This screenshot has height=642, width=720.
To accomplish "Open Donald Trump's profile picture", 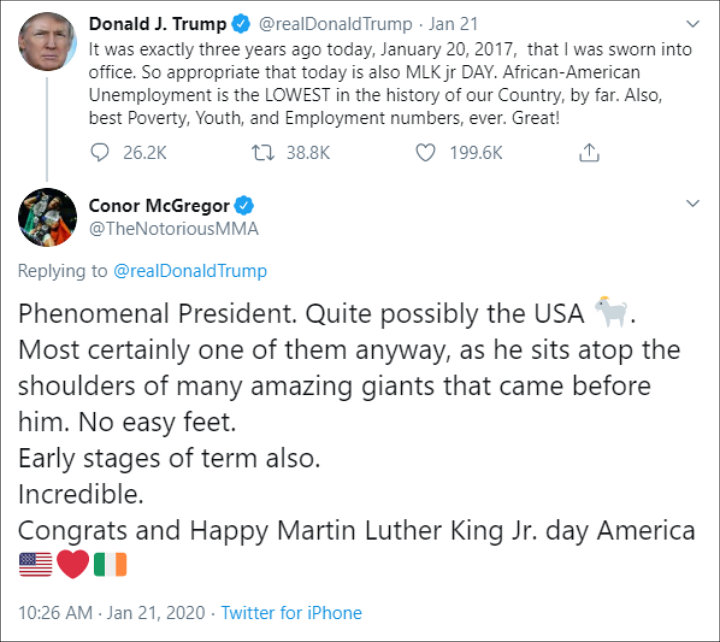I will coord(47,41).
